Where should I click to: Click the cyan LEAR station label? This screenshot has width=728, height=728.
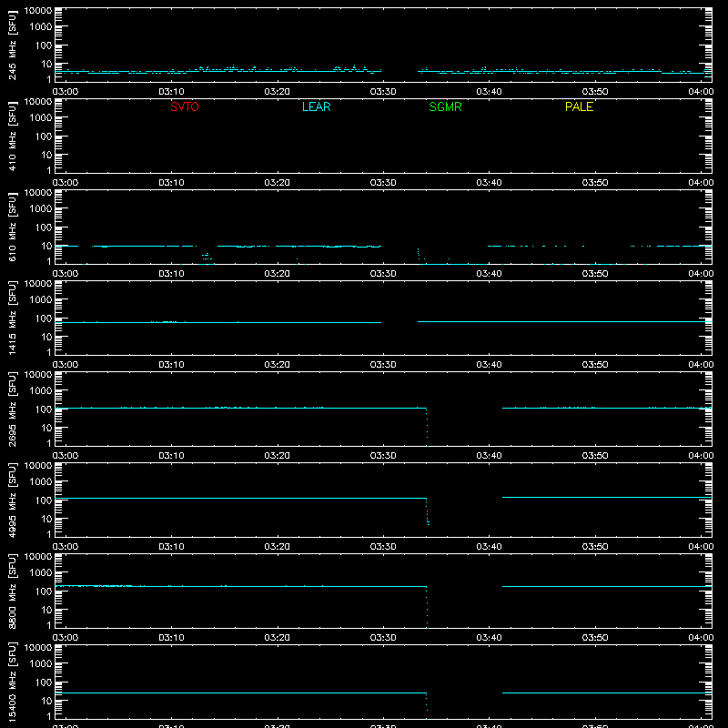(316, 106)
